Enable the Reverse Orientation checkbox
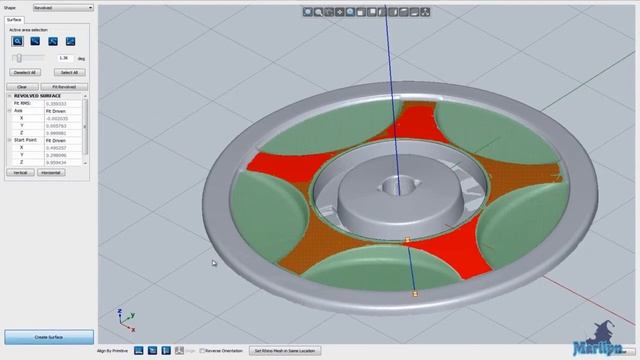The width and height of the screenshot is (640, 360). (202, 351)
